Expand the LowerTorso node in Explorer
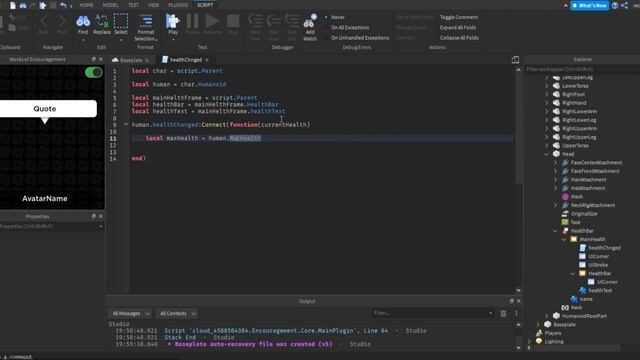The image size is (640, 360). click(x=547, y=86)
